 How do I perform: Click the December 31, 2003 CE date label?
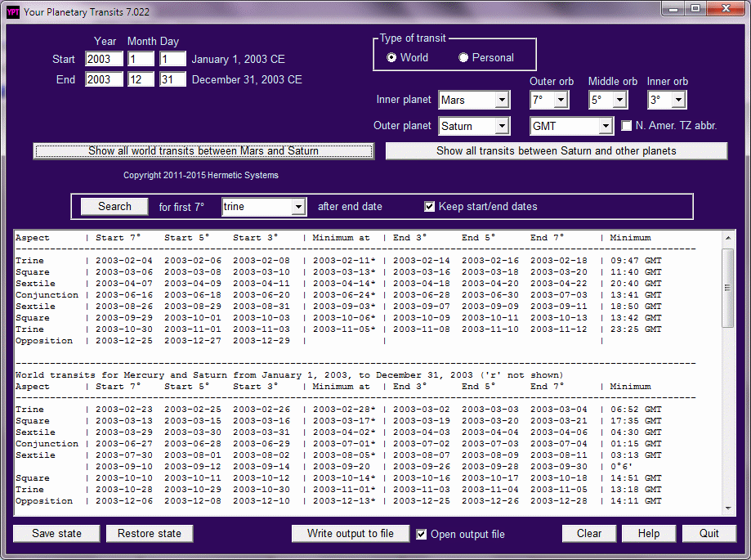click(x=247, y=79)
